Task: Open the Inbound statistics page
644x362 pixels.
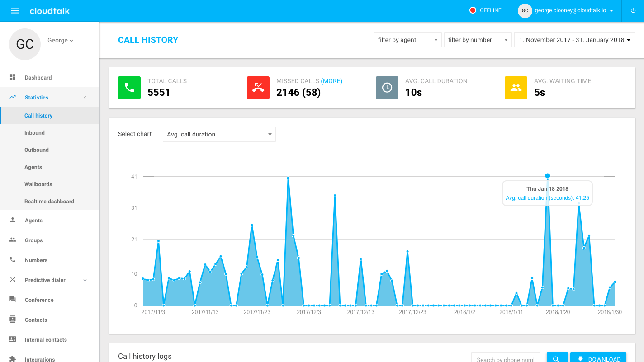Action: [x=34, y=132]
